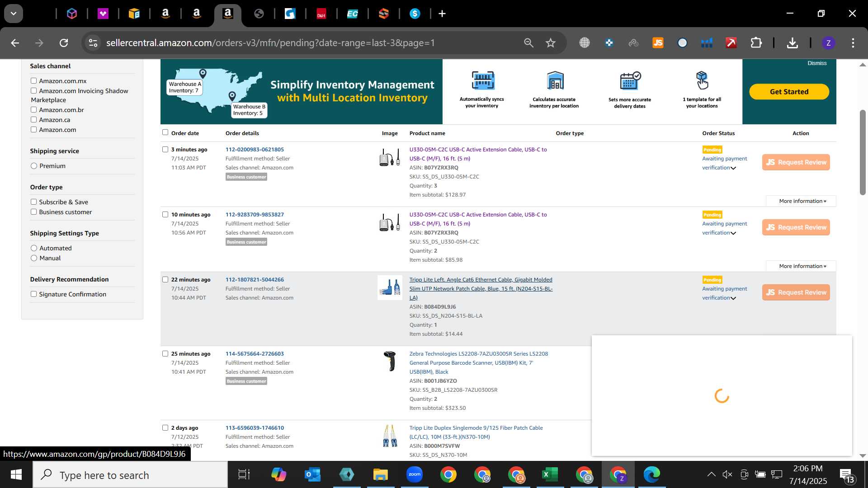Click the browser back arrow
This screenshot has width=868, height=488.
point(15,43)
